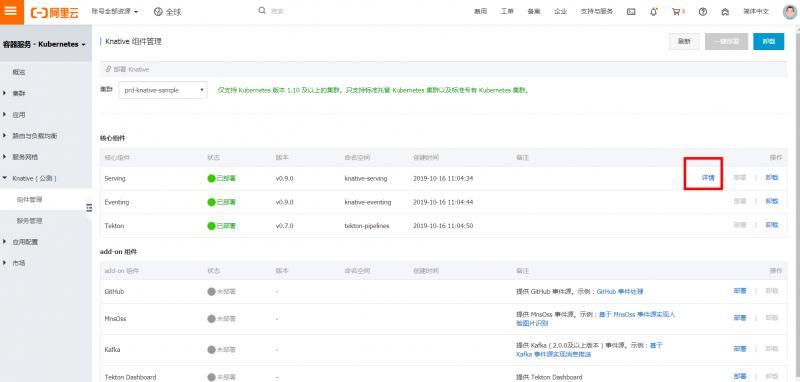
Task: Open the prd-knative-sample cluster dropdown
Action: (x=163, y=90)
